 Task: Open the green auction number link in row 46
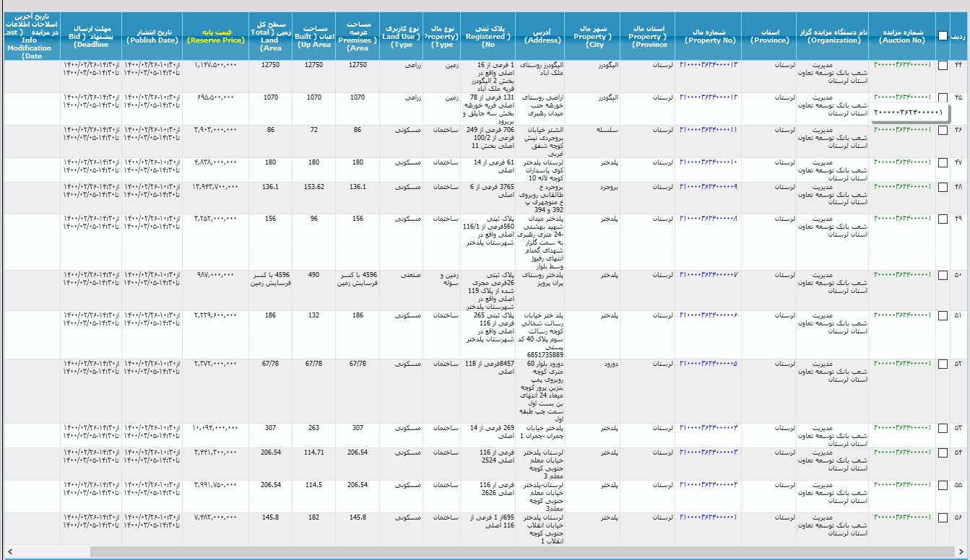click(x=902, y=130)
